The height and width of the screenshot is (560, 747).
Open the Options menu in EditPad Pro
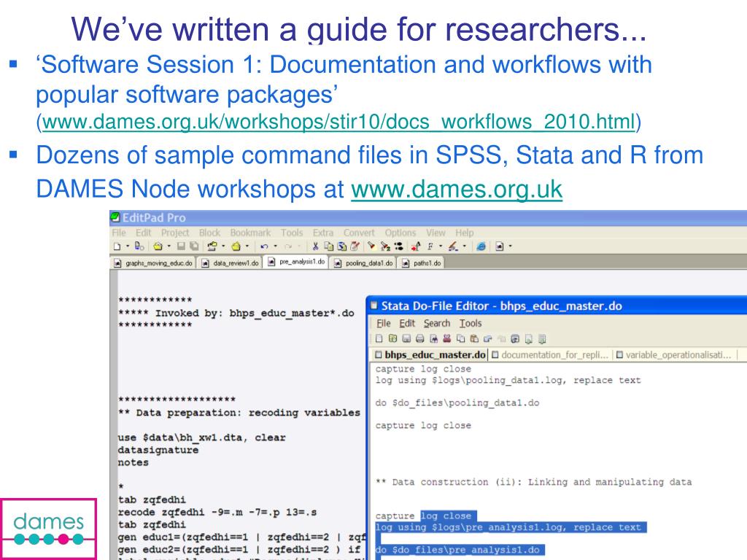[400, 233]
